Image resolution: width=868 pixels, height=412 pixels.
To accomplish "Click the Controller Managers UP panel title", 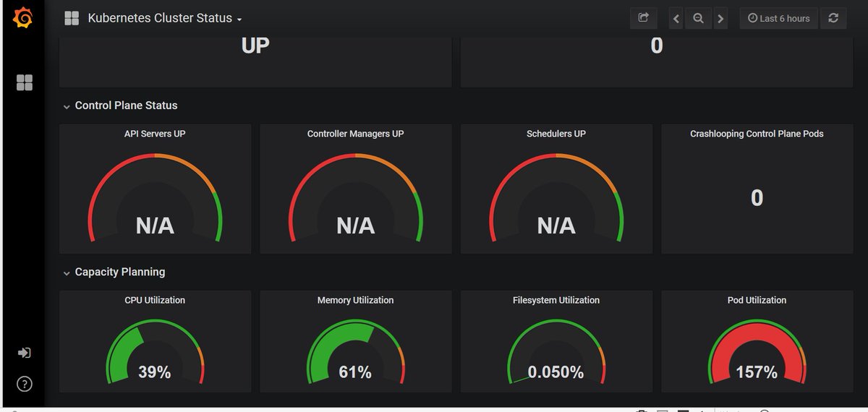I will click(355, 134).
